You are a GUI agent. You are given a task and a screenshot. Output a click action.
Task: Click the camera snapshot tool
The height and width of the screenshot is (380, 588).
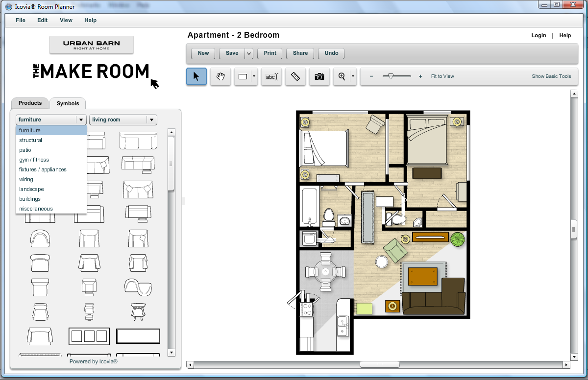click(x=319, y=76)
